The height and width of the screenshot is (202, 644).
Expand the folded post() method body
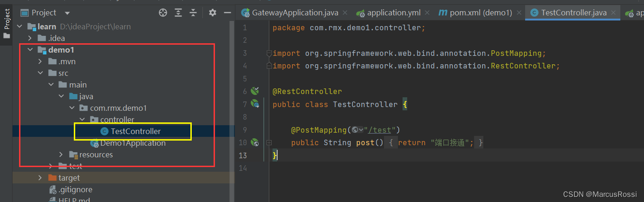[391, 143]
